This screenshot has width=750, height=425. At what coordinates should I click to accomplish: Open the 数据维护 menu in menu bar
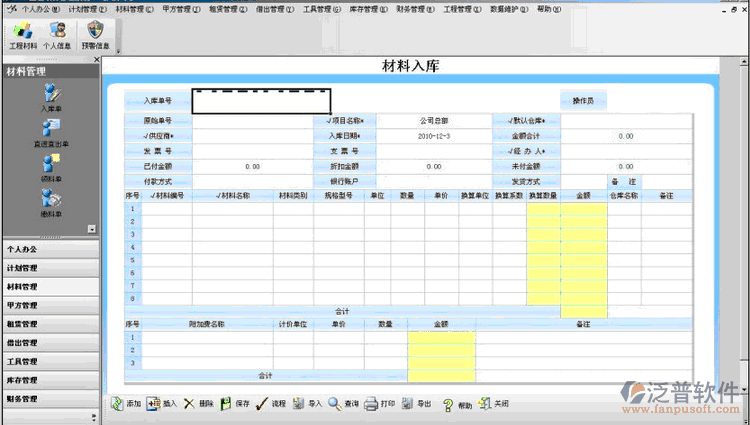point(509,8)
